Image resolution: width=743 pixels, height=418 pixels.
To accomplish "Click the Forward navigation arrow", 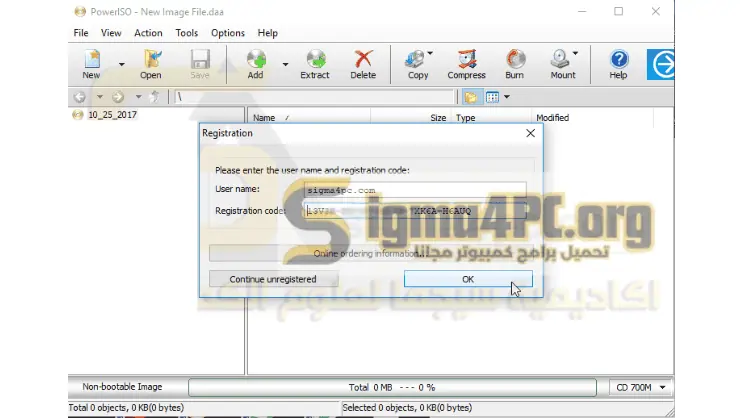I will pyautogui.click(x=118, y=97).
